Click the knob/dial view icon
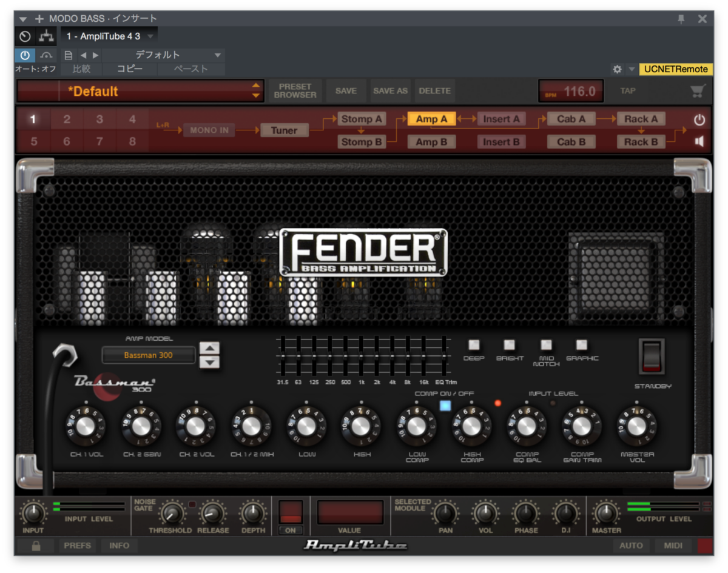728x573 pixels. point(25,36)
